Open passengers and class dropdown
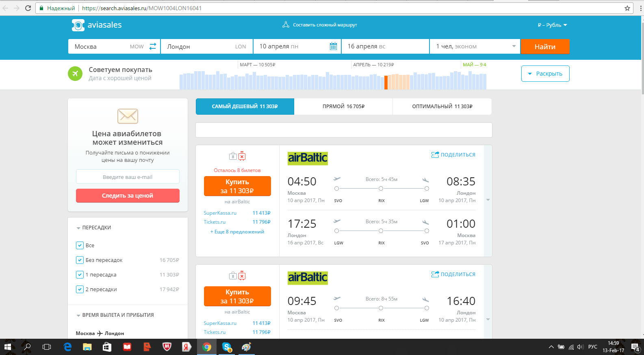The width and height of the screenshot is (644, 355). pyautogui.click(x=475, y=46)
